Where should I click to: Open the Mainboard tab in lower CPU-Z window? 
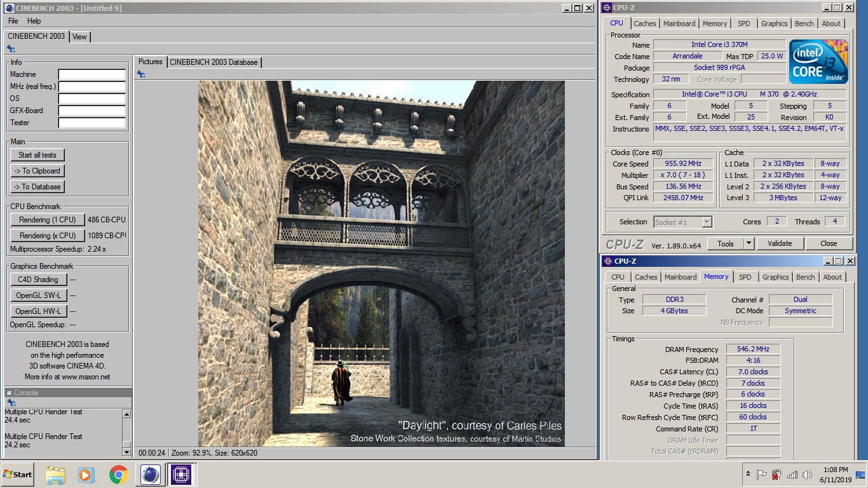[681, 277]
